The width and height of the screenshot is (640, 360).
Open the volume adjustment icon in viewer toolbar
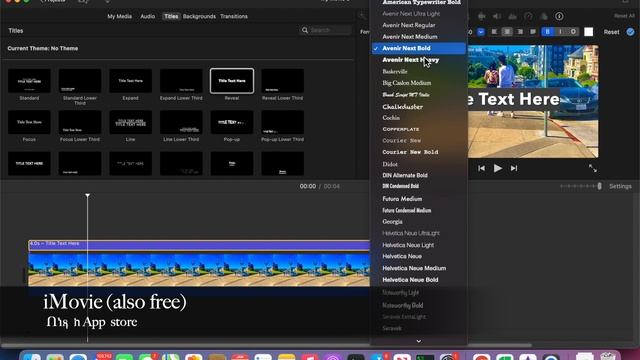(497, 16)
